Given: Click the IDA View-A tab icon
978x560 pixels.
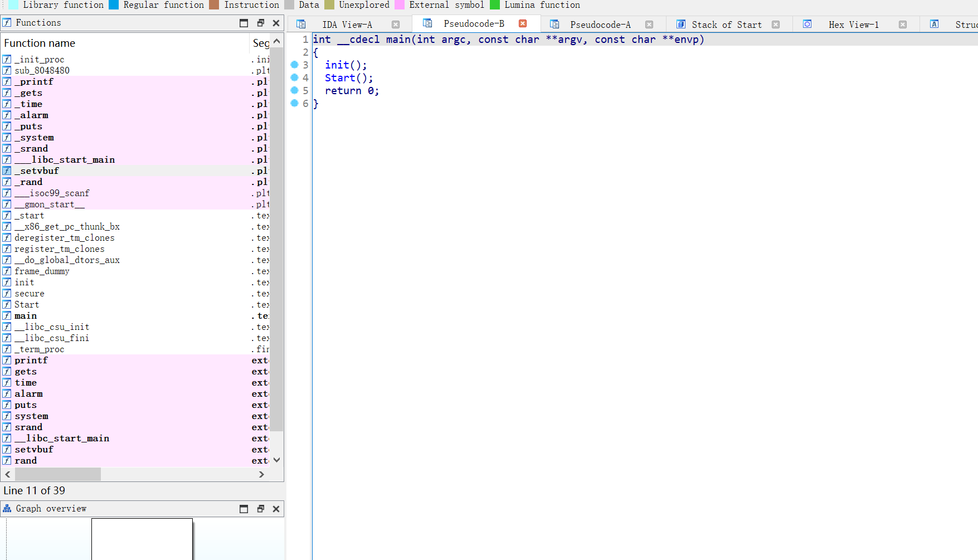Looking at the screenshot, I should click(x=301, y=24).
